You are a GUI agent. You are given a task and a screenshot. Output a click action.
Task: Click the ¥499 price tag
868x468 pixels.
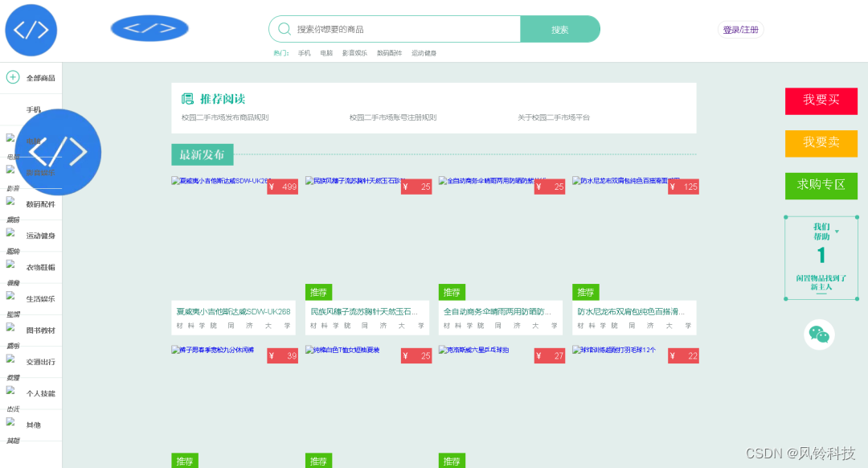282,187
